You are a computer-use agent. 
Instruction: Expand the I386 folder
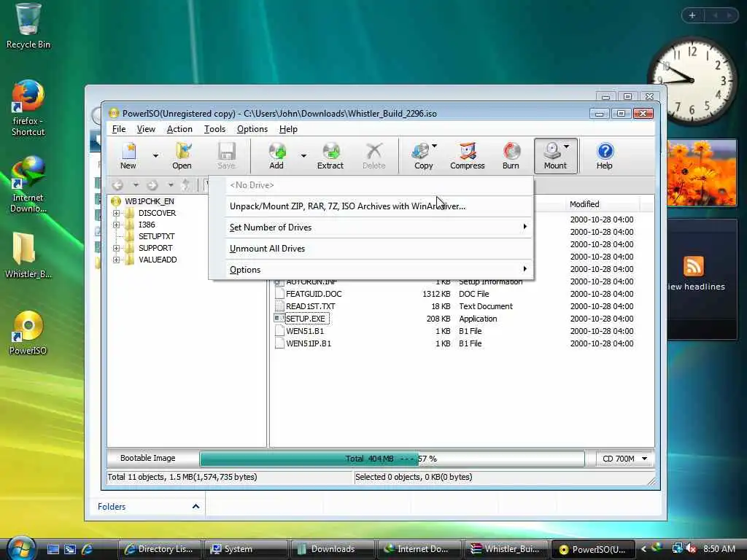(116, 225)
